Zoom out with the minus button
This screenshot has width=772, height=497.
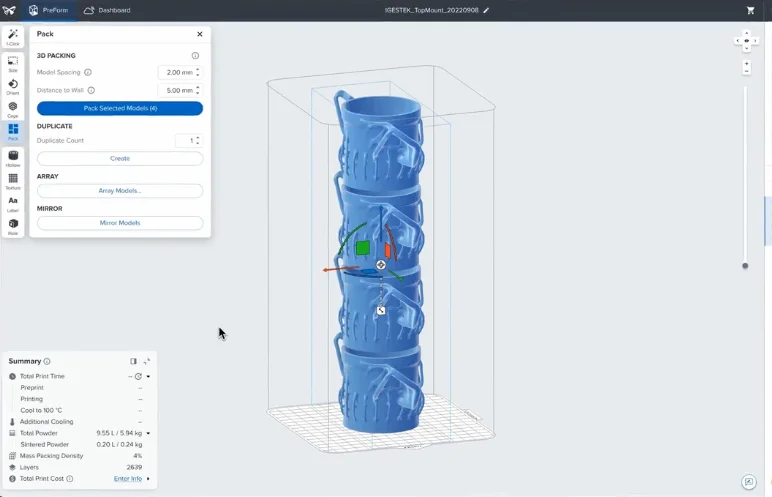746,71
